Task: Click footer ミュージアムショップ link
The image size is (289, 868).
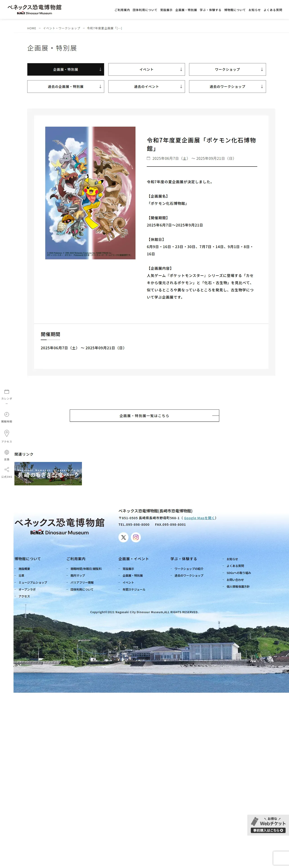Action: coord(33,582)
